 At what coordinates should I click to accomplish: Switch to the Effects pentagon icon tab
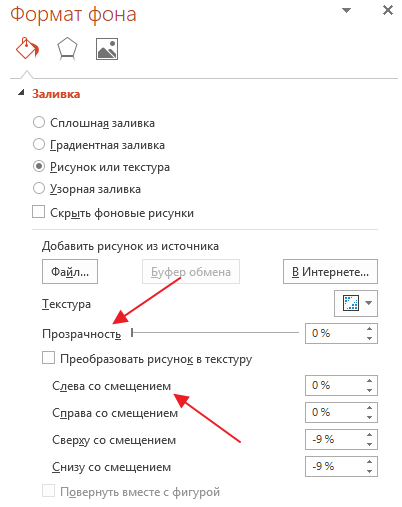point(67,49)
